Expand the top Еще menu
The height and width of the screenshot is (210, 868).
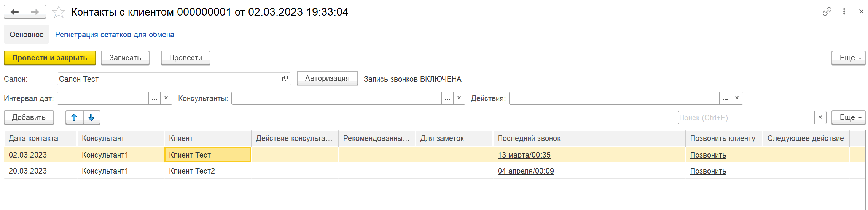pos(848,58)
